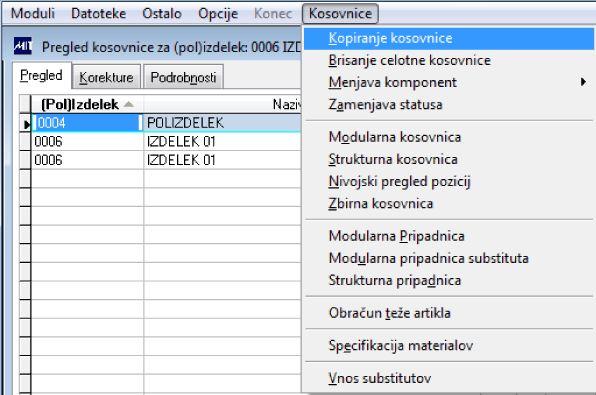Switch to the Pregled tab
Image resolution: width=596 pixels, height=395 pixels.
click(41, 76)
